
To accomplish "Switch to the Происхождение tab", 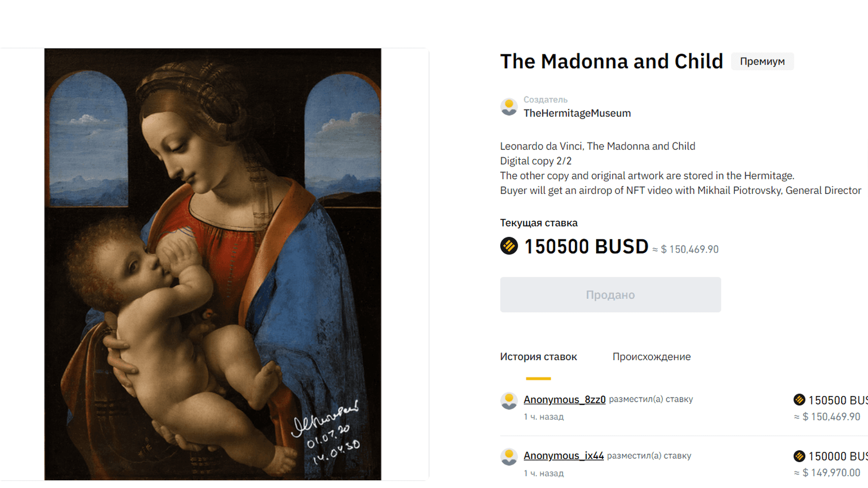I will point(652,357).
